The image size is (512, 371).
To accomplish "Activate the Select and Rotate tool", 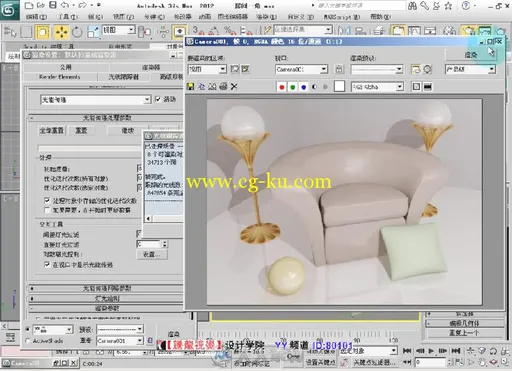I will (x=77, y=32).
